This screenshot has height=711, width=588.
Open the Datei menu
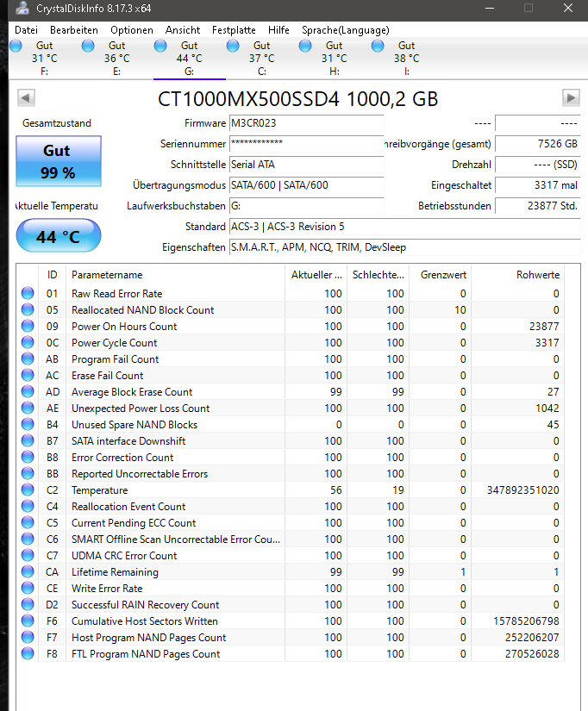[26, 30]
